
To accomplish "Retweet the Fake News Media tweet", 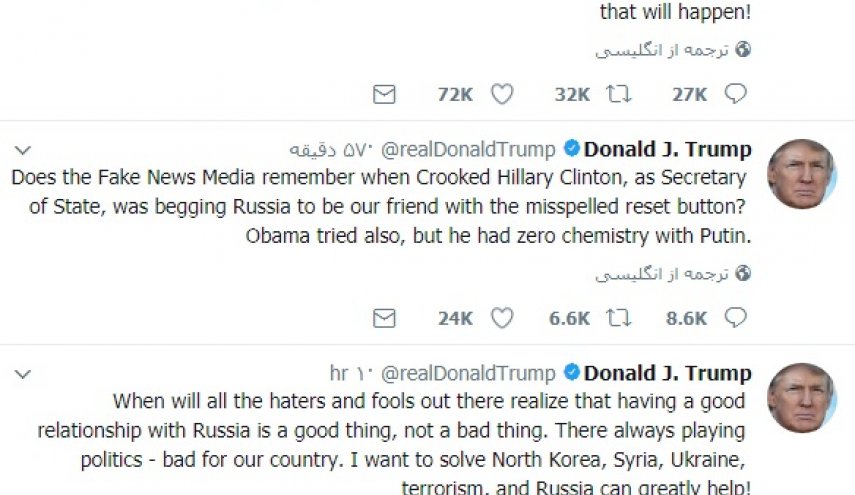I will (x=619, y=319).
